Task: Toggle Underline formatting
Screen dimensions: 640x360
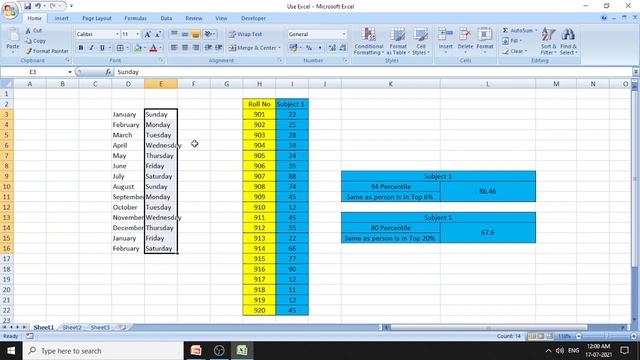Action: coord(102,48)
